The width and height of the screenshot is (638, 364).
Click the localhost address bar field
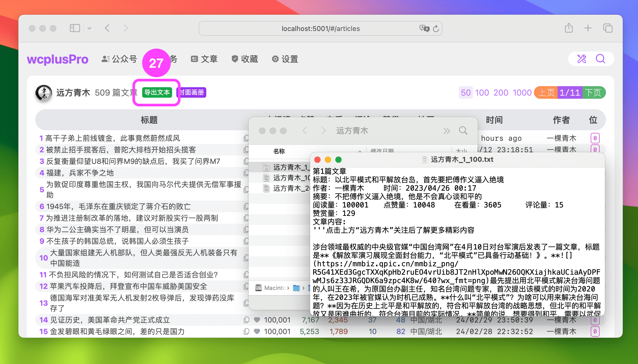(321, 29)
